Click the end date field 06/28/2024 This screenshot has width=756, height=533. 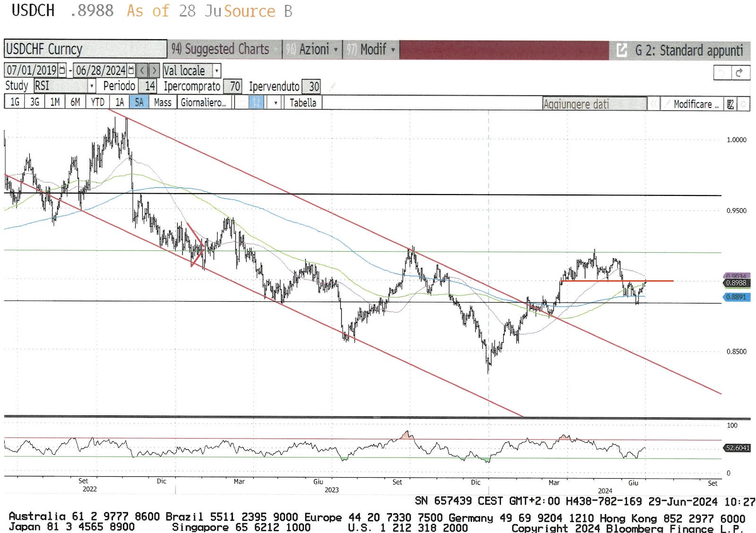[101, 70]
